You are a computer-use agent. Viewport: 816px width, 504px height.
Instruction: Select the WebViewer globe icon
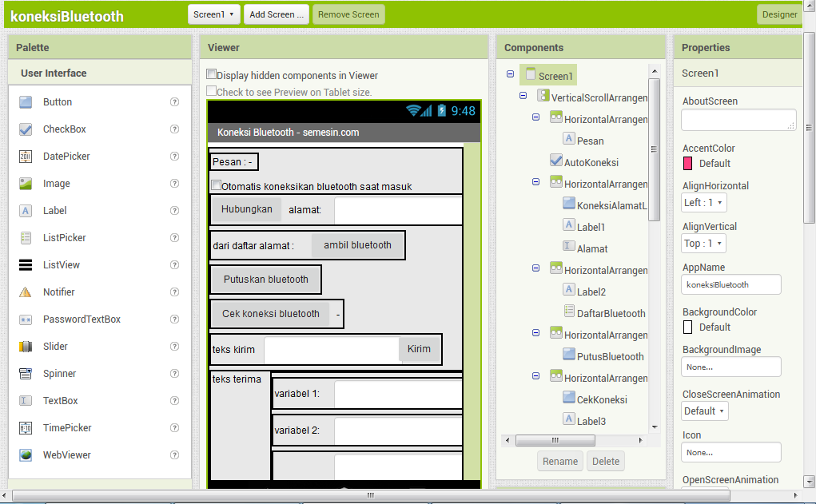tap(26, 455)
